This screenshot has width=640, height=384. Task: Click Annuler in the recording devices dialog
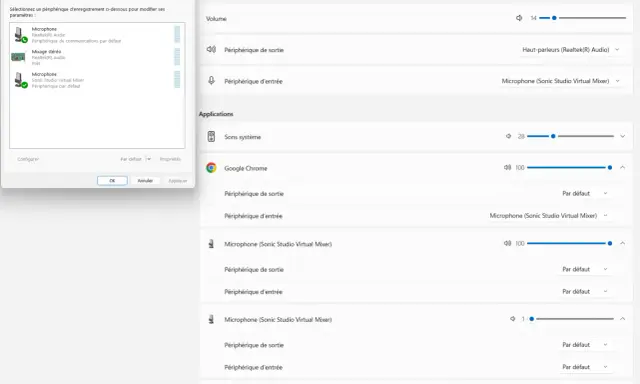click(145, 180)
